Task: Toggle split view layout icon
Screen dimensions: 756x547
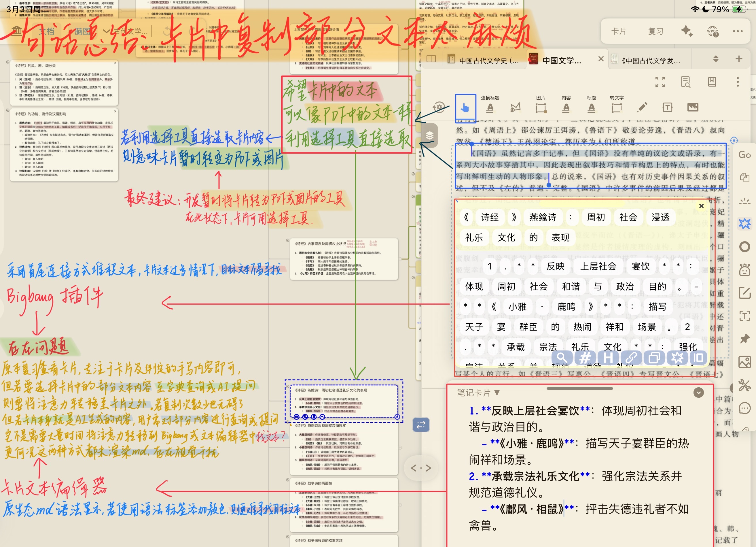Action: pyautogui.click(x=431, y=59)
